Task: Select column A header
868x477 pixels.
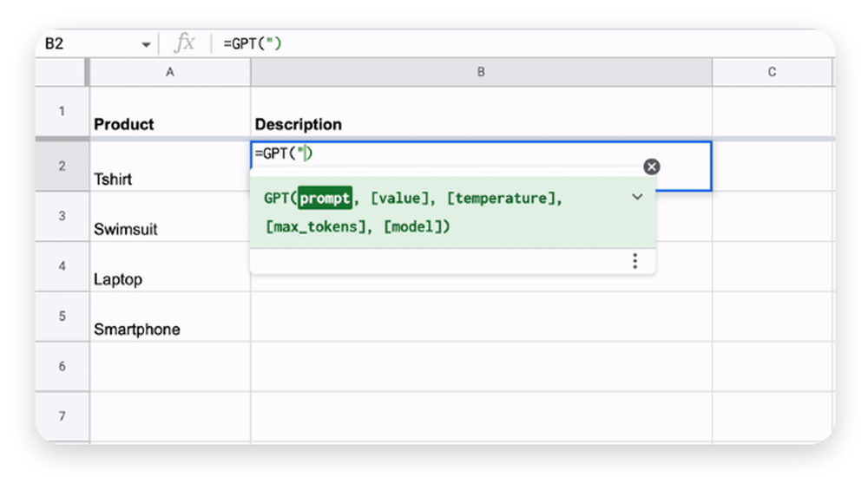Action: click(170, 72)
